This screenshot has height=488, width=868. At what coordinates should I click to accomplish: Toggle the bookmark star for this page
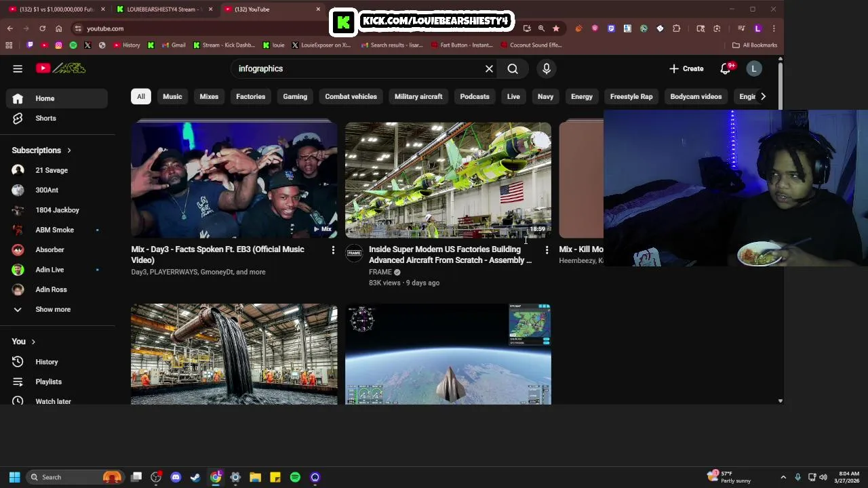coord(556,28)
